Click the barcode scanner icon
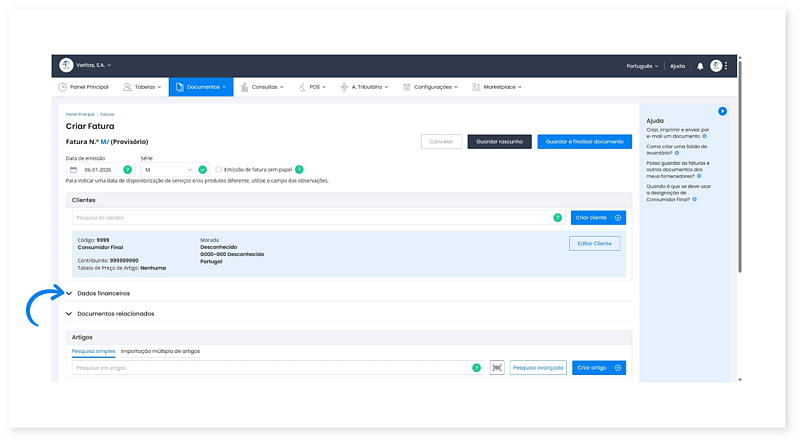The width and height of the screenshot is (800, 442). 497,368
